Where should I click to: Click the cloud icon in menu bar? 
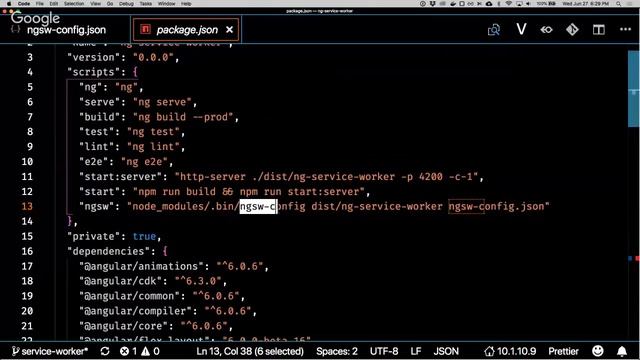(x=489, y=4)
